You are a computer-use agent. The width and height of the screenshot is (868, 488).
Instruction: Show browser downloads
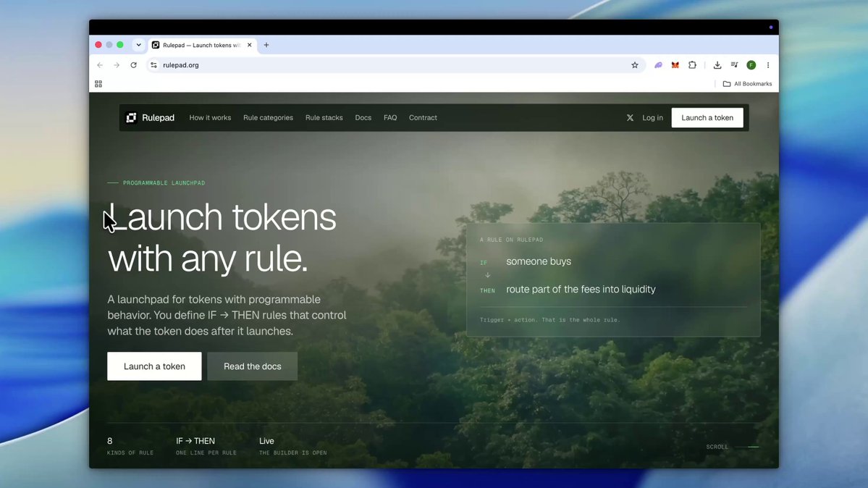click(717, 65)
